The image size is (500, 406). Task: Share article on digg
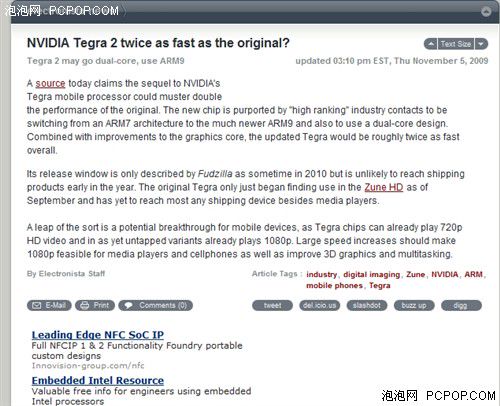461,305
